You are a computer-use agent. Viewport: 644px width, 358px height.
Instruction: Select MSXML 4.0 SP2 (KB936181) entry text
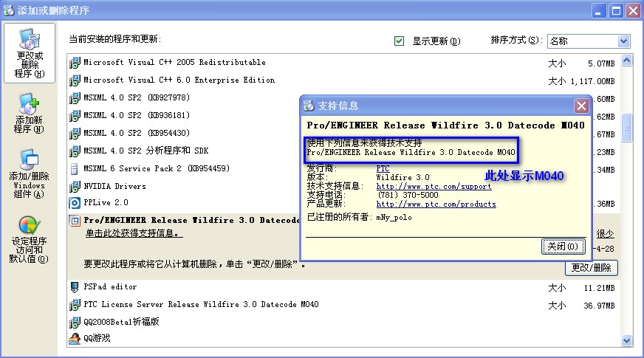coord(137,115)
